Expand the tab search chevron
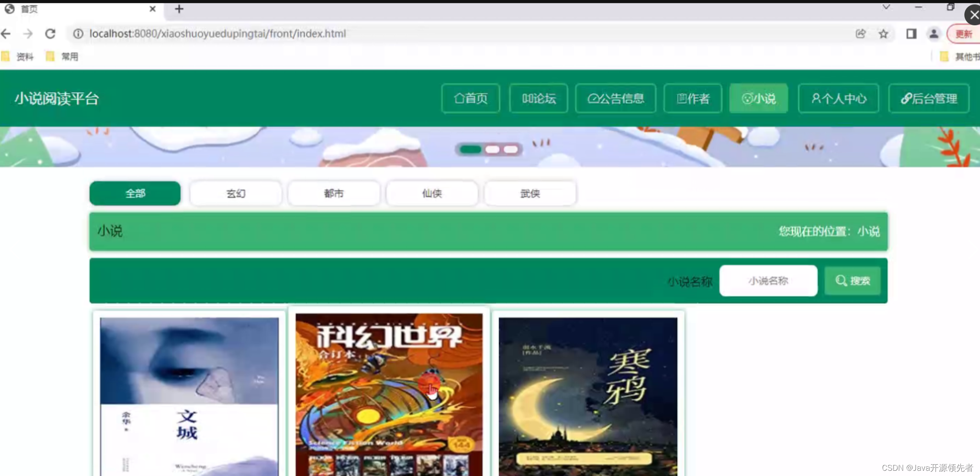 (886, 7)
